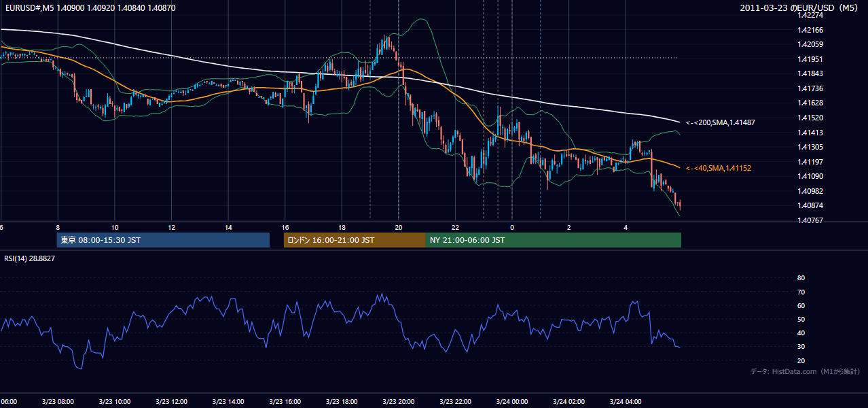Click hour tick 14 under price chart

coord(228,227)
